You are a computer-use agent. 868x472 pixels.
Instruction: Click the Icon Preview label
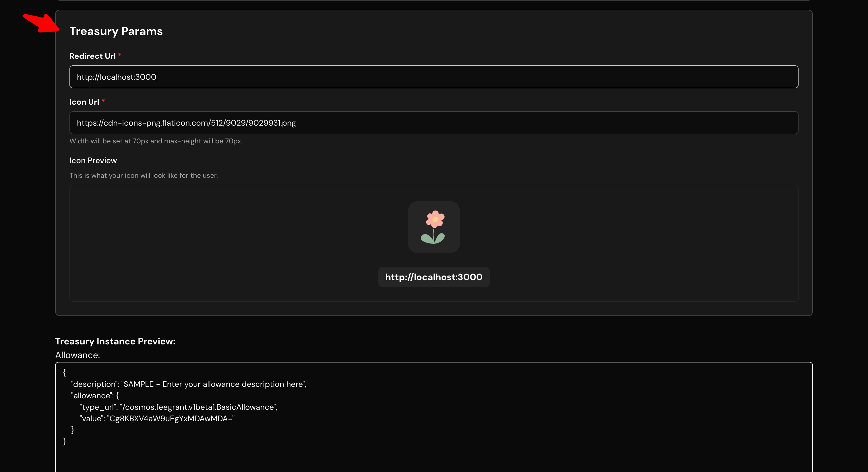[93, 160]
